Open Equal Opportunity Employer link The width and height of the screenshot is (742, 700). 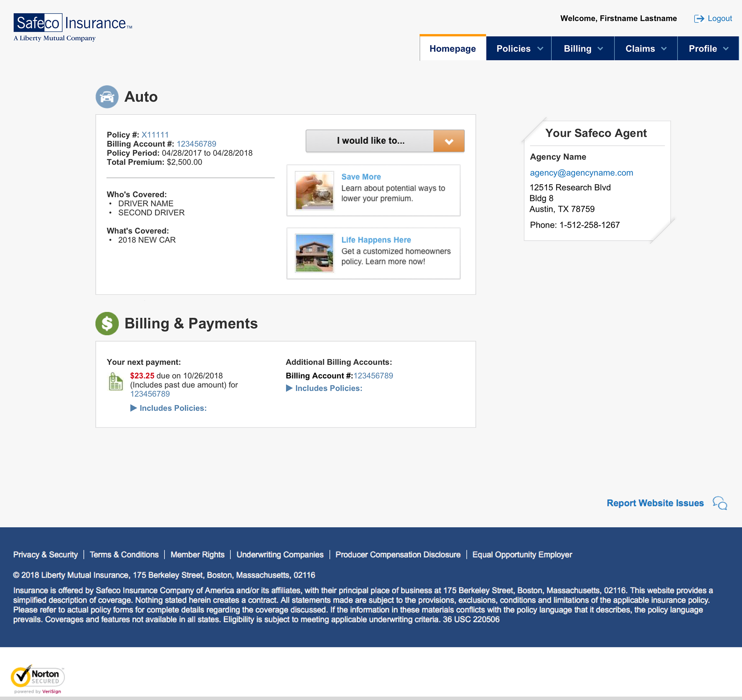click(x=522, y=555)
